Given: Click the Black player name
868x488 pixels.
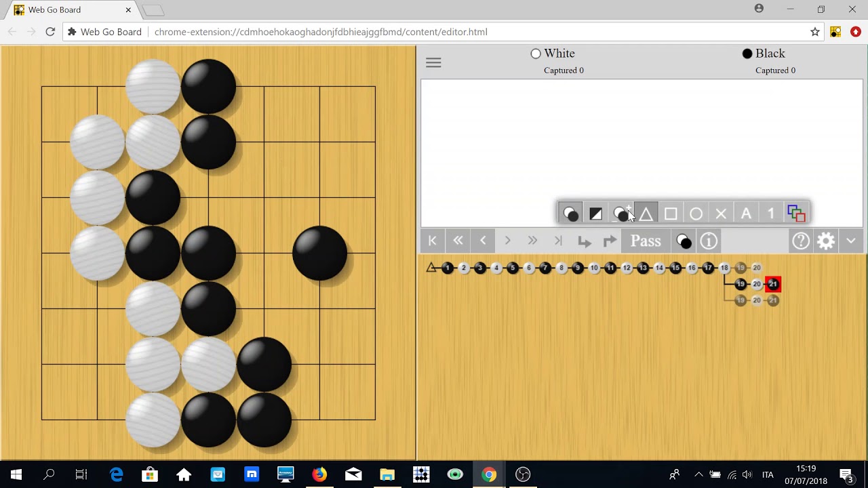Looking at the screenshot, I should pyautogui.click(x=770, y=54).
